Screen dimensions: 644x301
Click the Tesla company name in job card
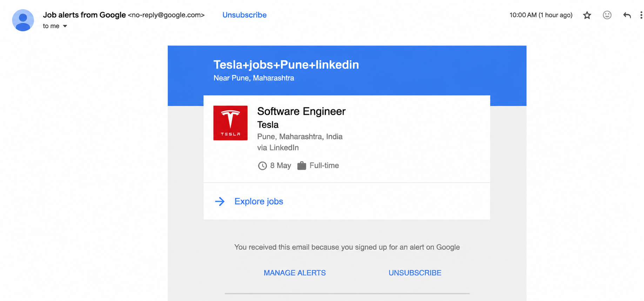[x=268, y=125]
